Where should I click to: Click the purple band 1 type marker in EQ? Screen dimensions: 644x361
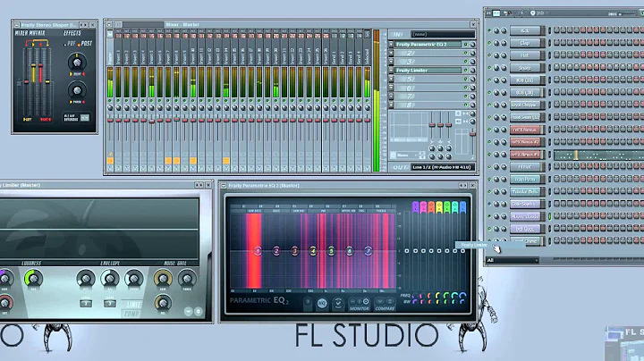coord(415,206)
